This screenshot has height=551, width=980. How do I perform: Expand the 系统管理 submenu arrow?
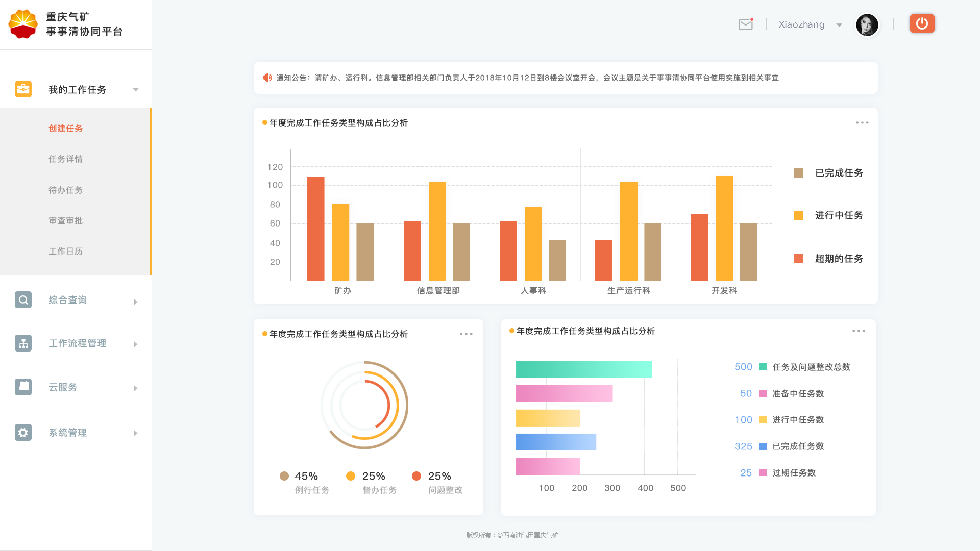pos(136,433)
